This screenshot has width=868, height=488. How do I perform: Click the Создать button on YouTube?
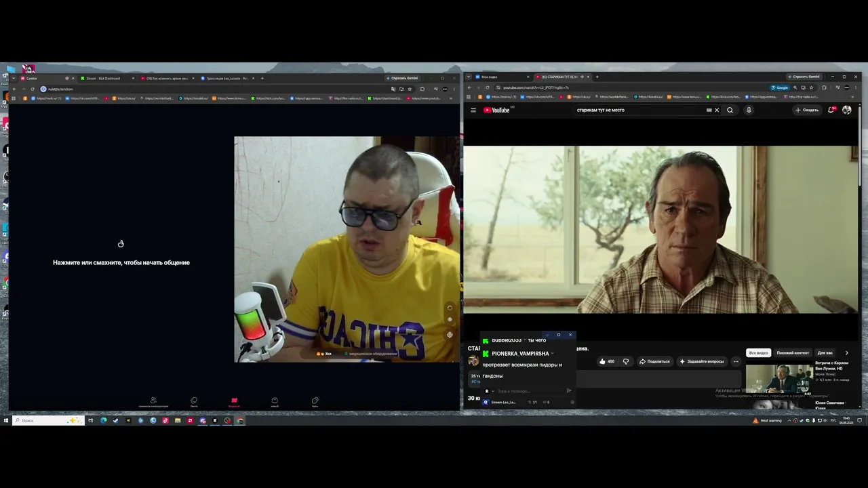(x=807, y=110)
